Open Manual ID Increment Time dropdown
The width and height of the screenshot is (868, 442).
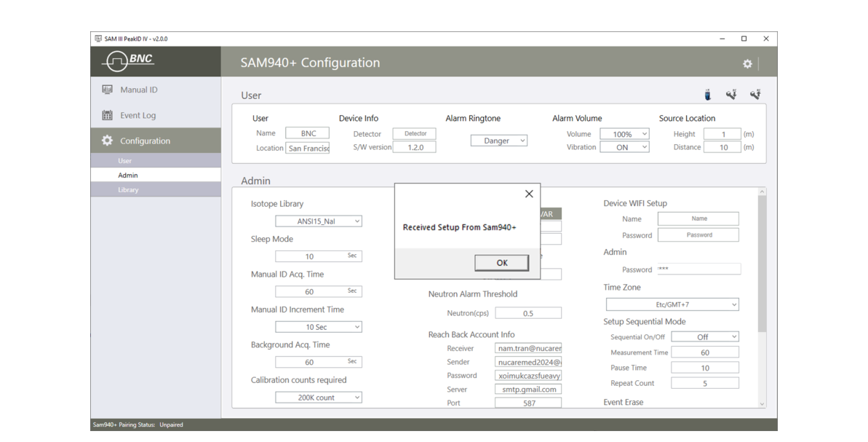click(318, 327)
